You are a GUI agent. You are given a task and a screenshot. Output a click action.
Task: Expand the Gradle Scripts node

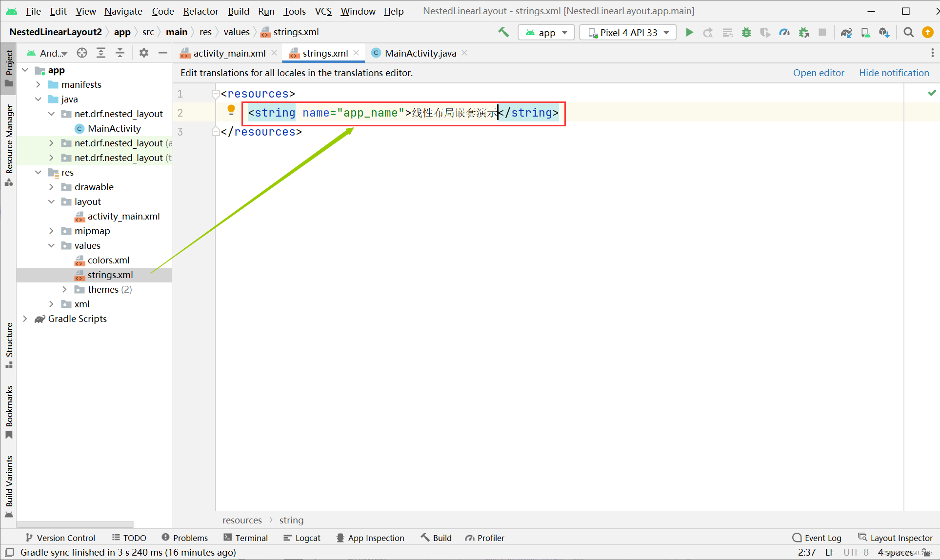point(25,319)
